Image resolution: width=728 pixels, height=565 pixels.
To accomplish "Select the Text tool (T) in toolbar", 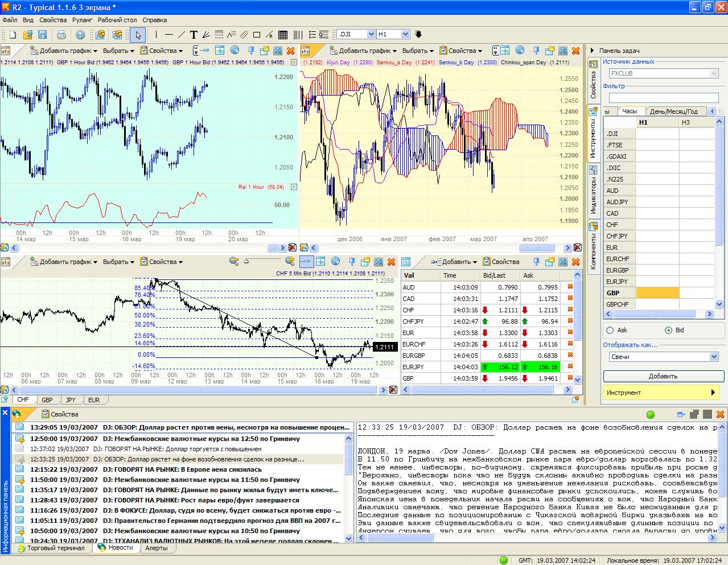I will (194, 35).
